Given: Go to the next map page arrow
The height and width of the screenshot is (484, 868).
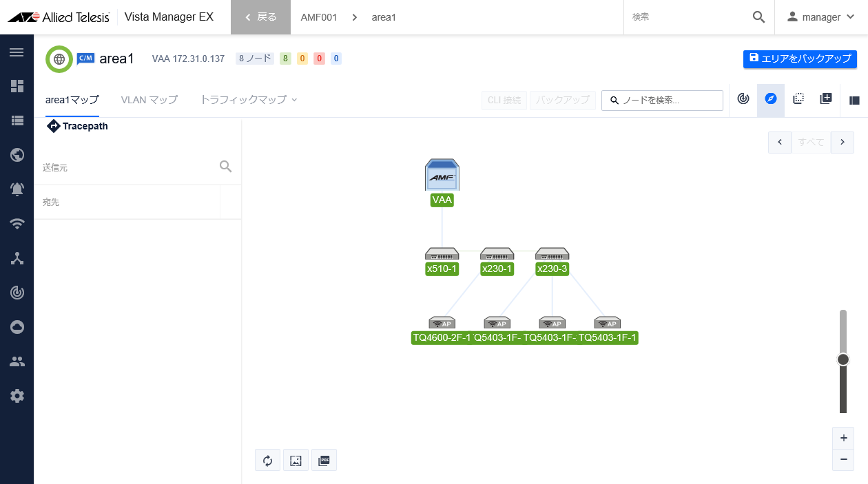Looking at the screenshot, I should (x=843, y=142).
